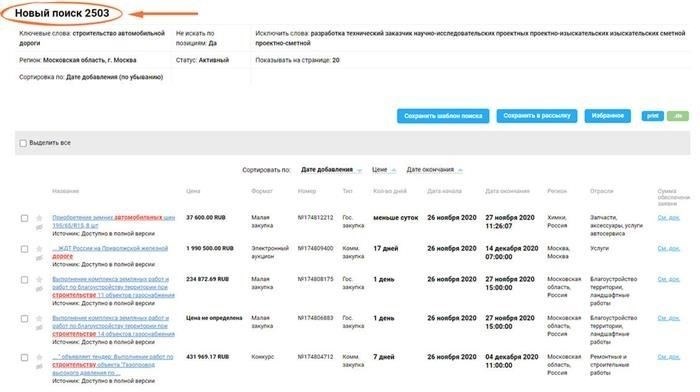Click icon beneath star in 431 969.17 RUB row
Viewport: 700px width, 392px height.
pyautogui.click(x=39, y=367)
